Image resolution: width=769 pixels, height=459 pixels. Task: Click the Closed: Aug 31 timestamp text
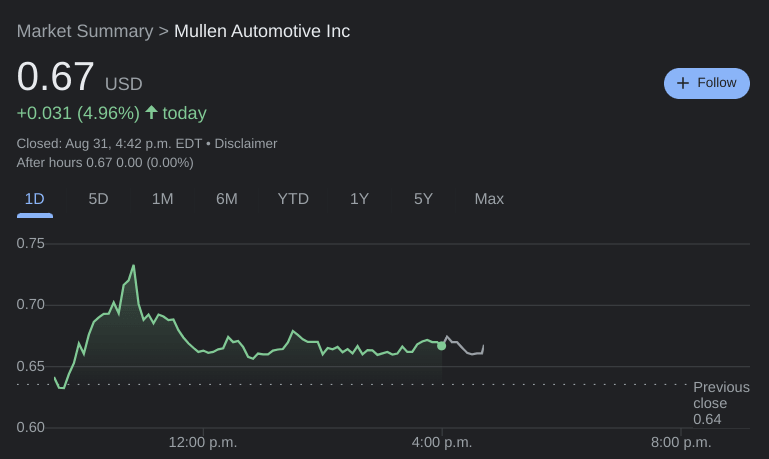click(x=109, y=144)
